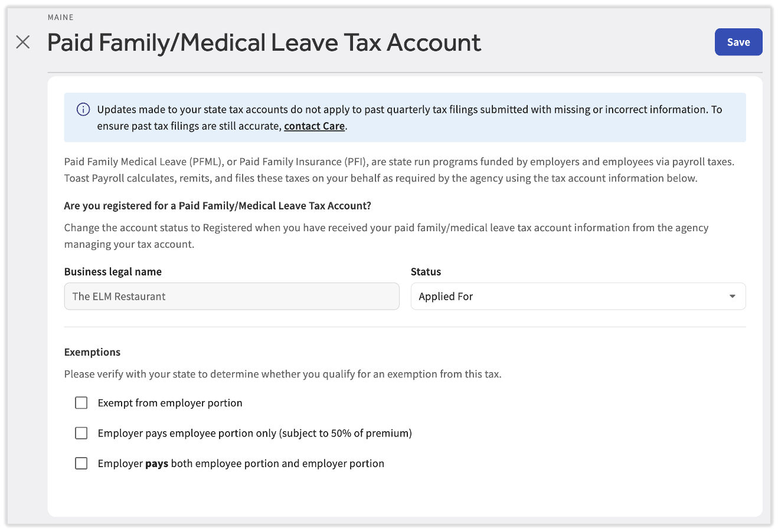Save the tax account changes
The width and height of the screenshot is (778, 532).
click(738, 42)
